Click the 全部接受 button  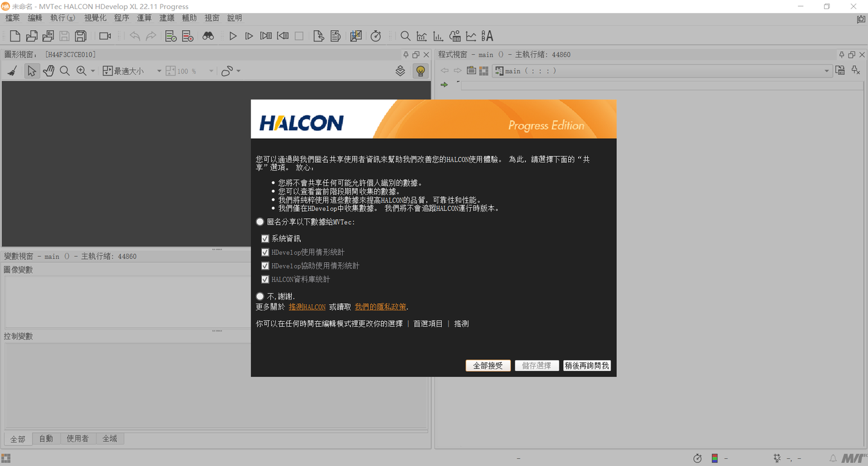point(488,365)
